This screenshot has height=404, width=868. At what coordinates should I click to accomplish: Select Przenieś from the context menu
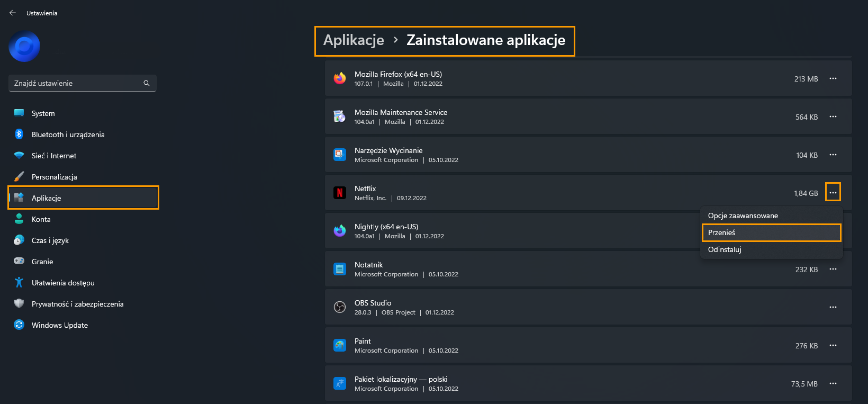[771, 232]
